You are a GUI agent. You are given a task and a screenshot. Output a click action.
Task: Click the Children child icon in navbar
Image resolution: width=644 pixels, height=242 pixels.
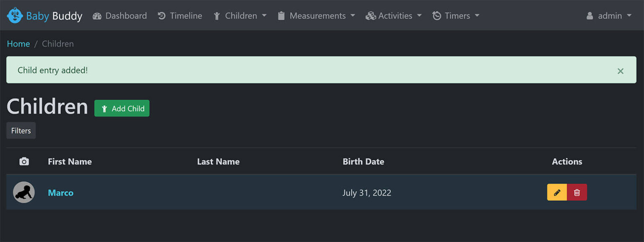tap(217, 16)
